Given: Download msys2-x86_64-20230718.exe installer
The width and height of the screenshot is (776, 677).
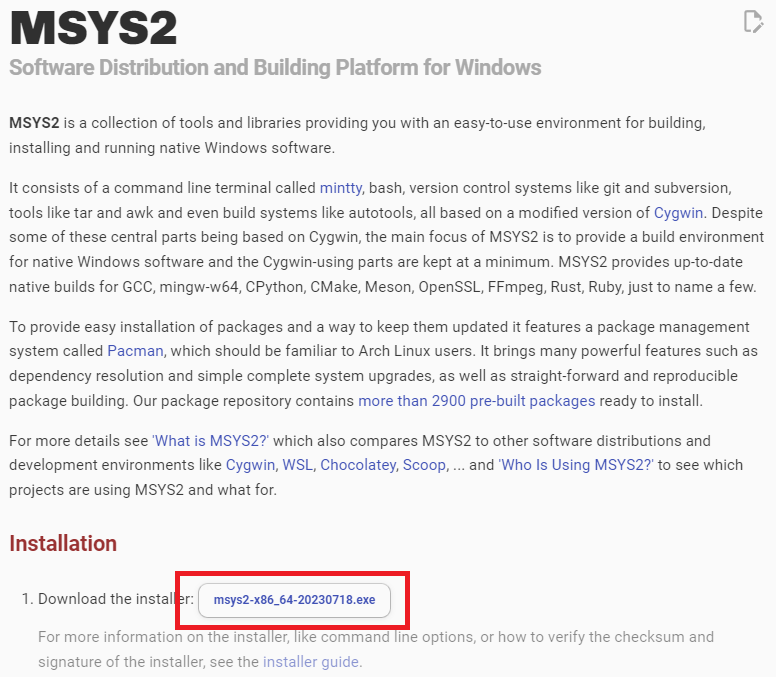Looking at the screenshot, I should tap(294, 600).
